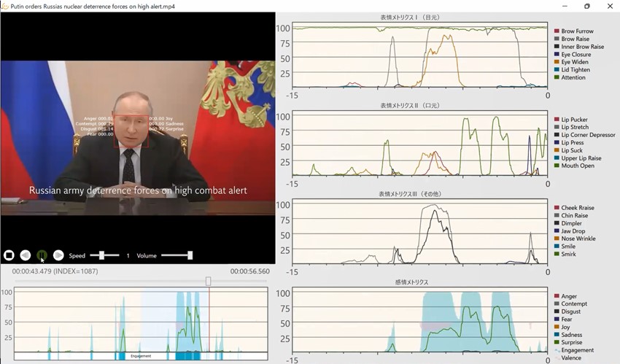The image size is (620, 364).
Task: Click the face detection box in video
Action: [131, 131]
